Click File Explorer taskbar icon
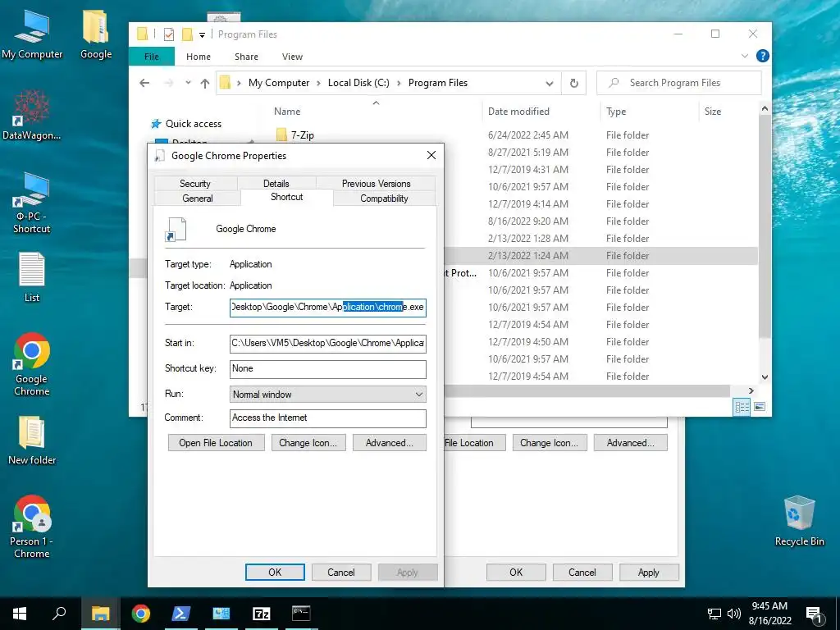The image size is (840, 630). (x=100, y=614)
